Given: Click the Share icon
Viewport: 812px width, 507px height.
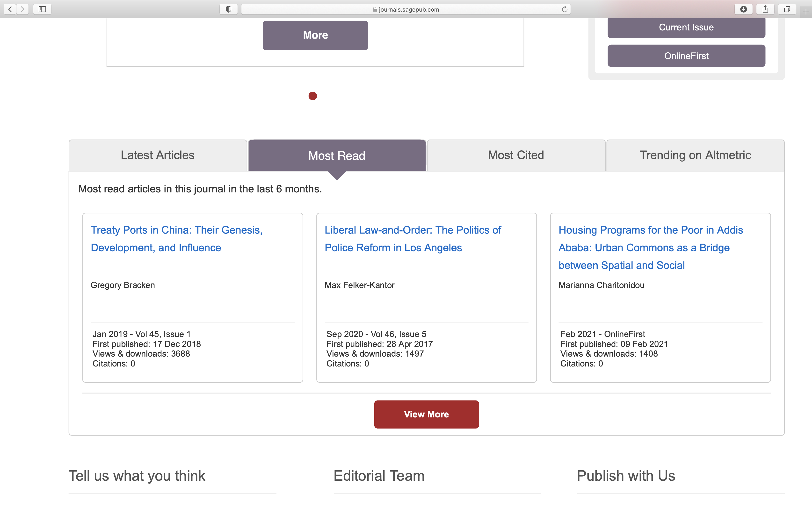Looking at the screenshot, I should tap(765, 9).
